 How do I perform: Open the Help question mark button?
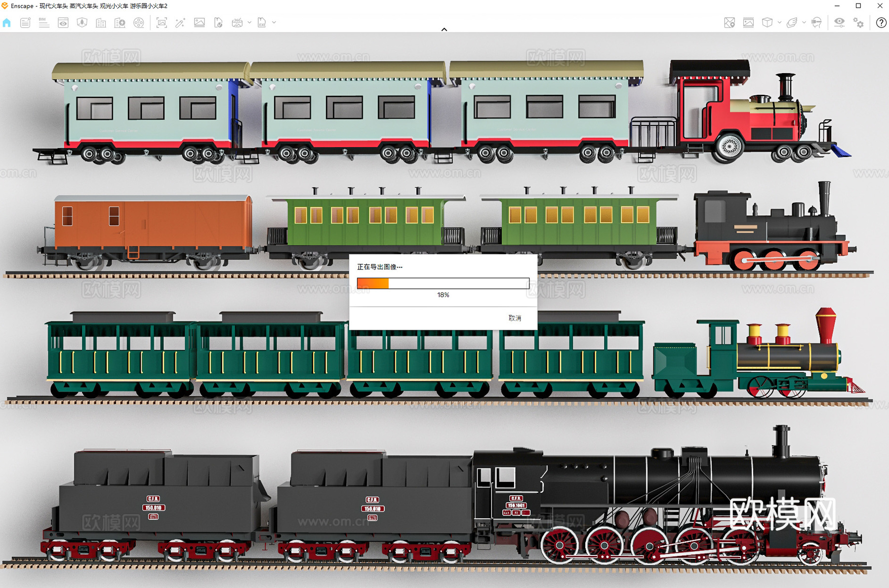[881, 23]
